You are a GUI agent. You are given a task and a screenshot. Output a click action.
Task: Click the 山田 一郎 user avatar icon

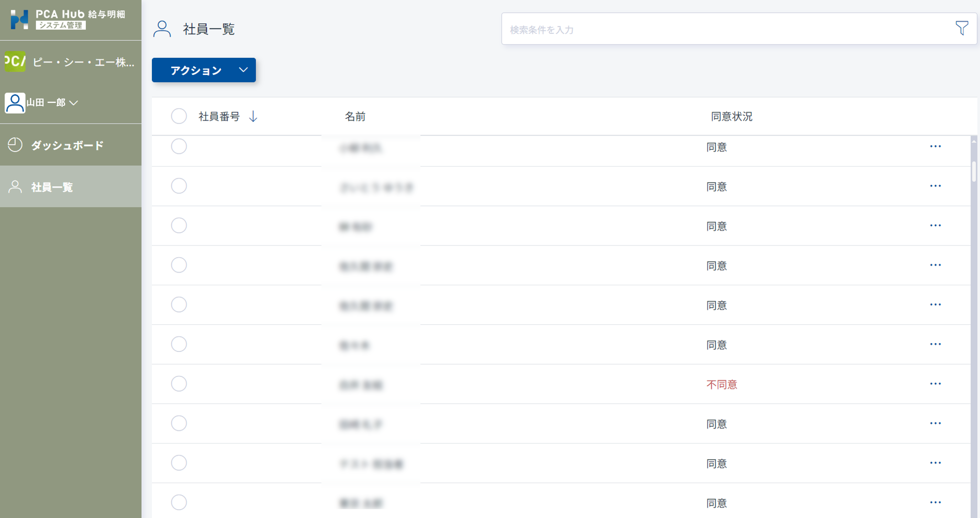tap(15, 103)
